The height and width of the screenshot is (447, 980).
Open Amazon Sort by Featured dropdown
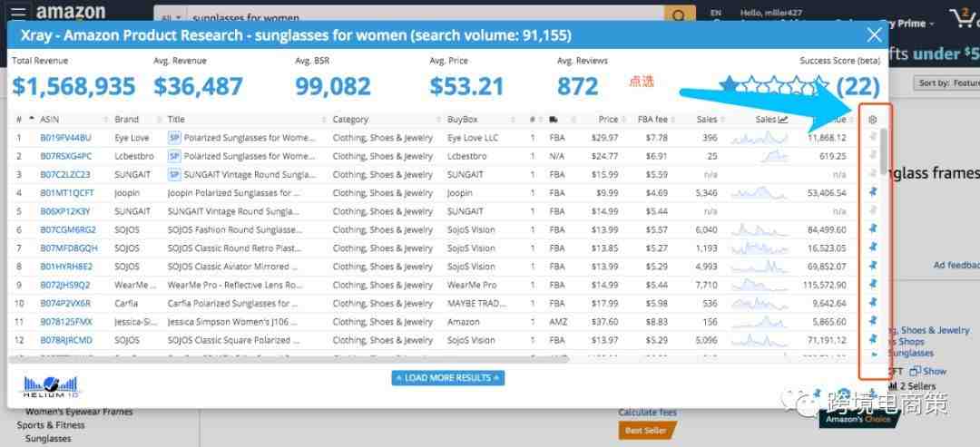(x=946, y=83)
